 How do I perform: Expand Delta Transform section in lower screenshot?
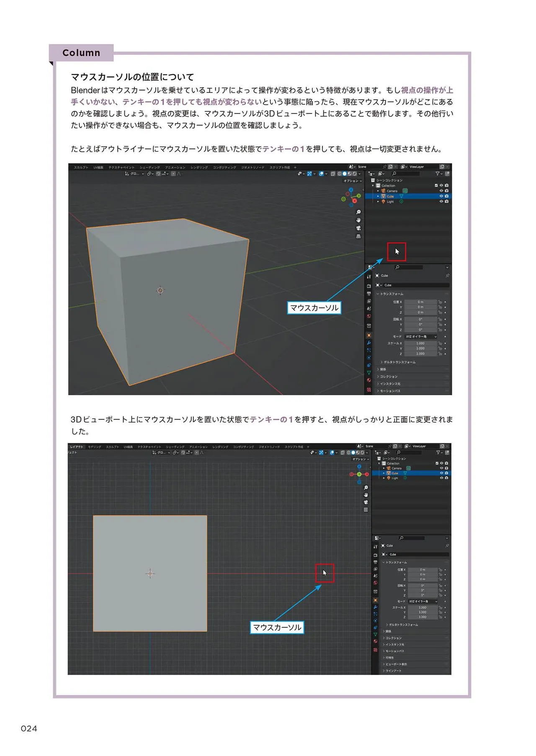click(x=402, y=625)
